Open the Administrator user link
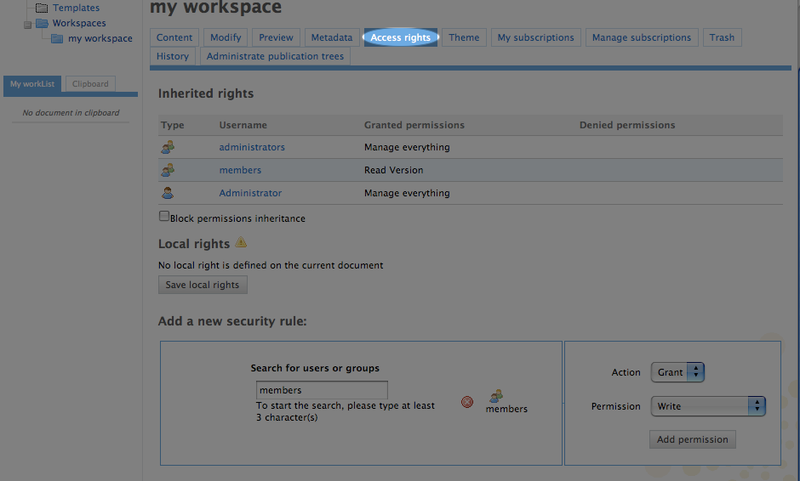800x481 pixels. 251,193
